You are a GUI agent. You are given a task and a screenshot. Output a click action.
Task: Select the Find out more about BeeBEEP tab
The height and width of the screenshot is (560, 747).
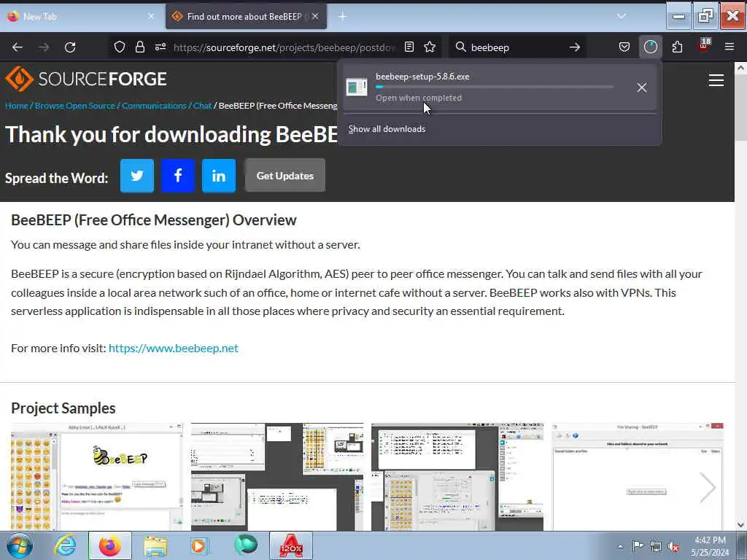pyautogui.click(x=244, y=17)
